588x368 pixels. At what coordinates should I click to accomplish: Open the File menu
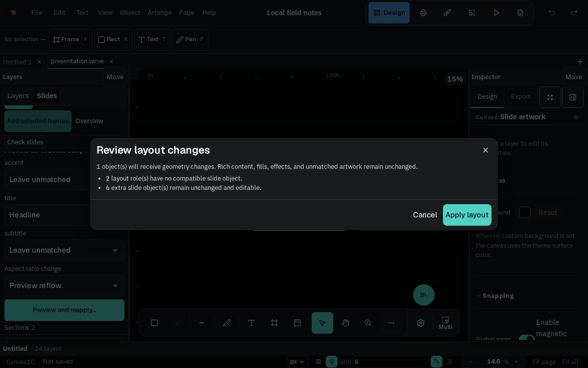click(x=37, y=13)
